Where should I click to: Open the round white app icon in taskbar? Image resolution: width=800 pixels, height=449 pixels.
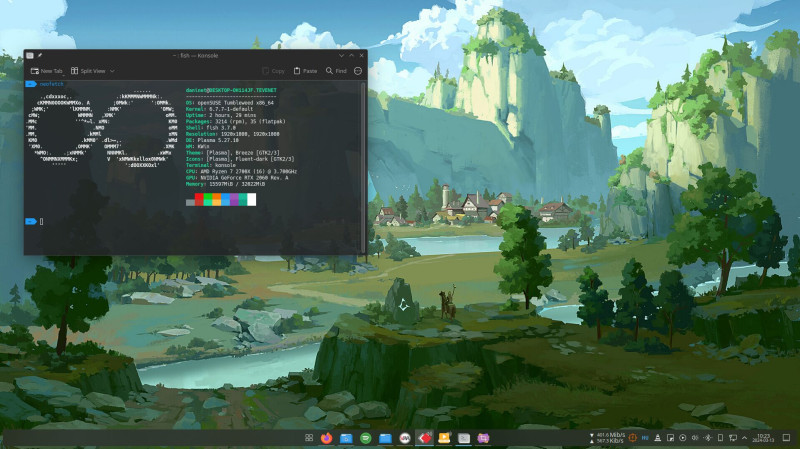405,438
